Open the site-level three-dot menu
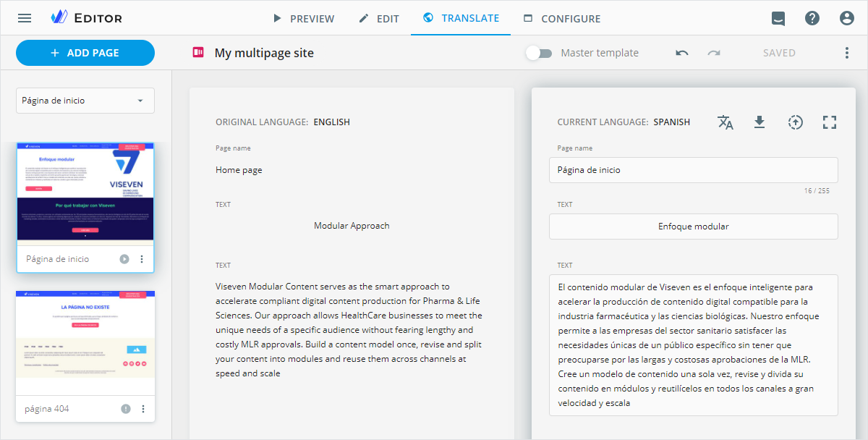868x440 pixels. tap(847, 53)
